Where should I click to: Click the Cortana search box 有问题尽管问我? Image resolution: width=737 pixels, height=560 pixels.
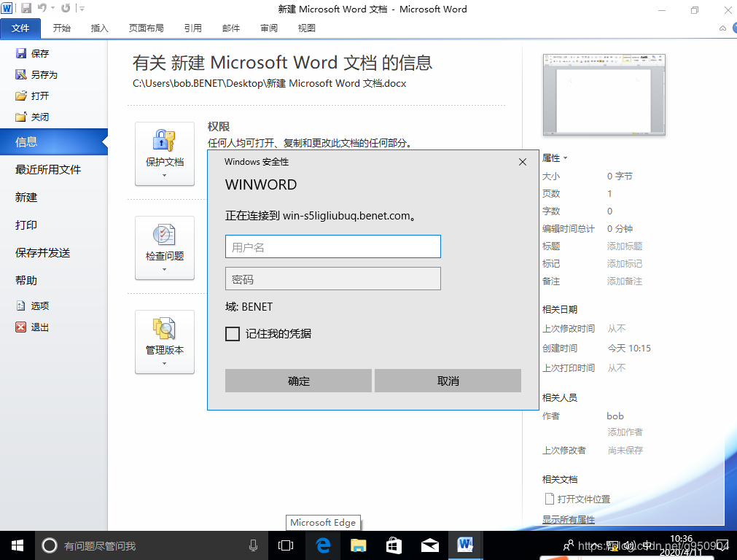click(152, 545)
